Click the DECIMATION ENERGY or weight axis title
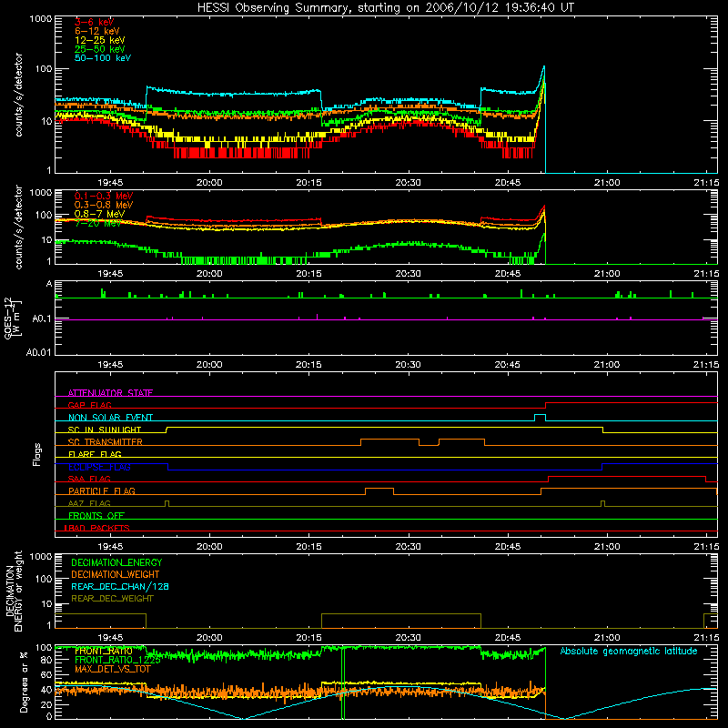 point(14,591)
